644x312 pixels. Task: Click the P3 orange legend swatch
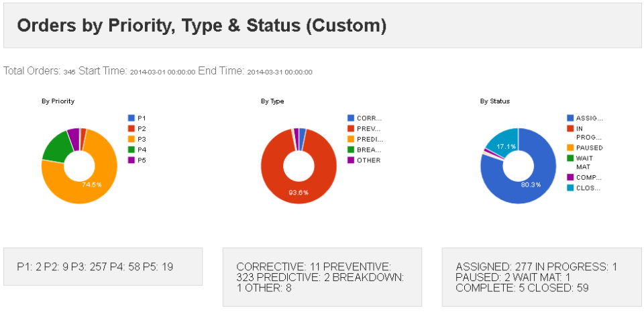pos(131,139)
